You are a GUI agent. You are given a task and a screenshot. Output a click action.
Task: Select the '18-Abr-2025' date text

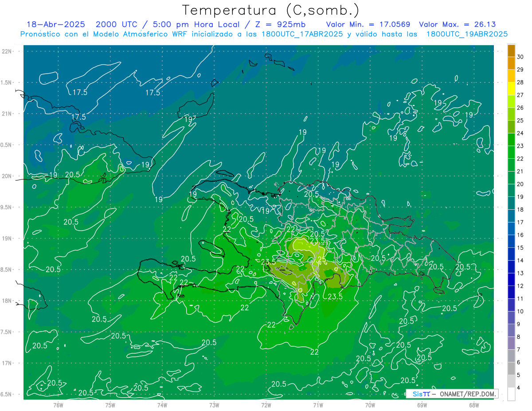click(56, 24)
